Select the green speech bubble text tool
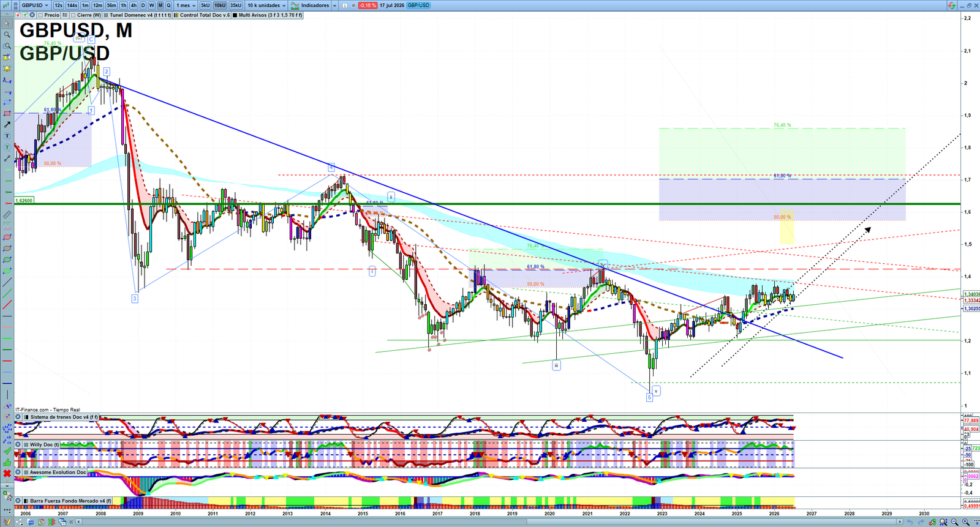The height and width of the screenshot is (527, 980). point(7,147)
